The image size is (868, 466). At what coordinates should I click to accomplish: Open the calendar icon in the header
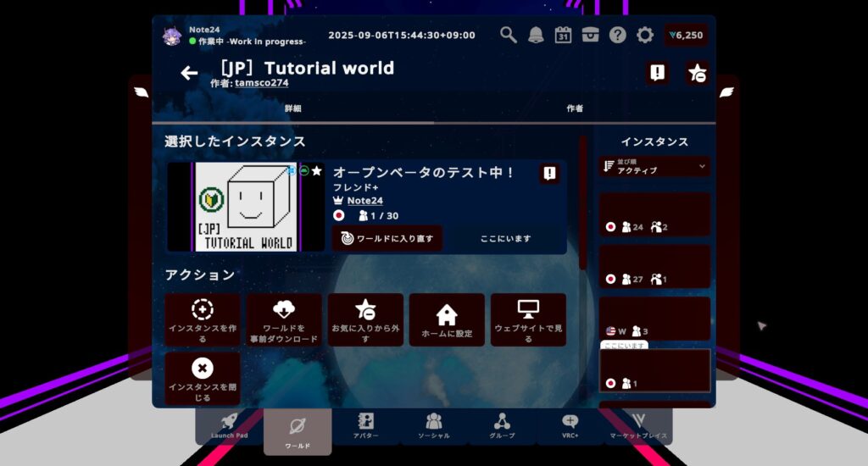pyautogui.click(x=563, y=35)
